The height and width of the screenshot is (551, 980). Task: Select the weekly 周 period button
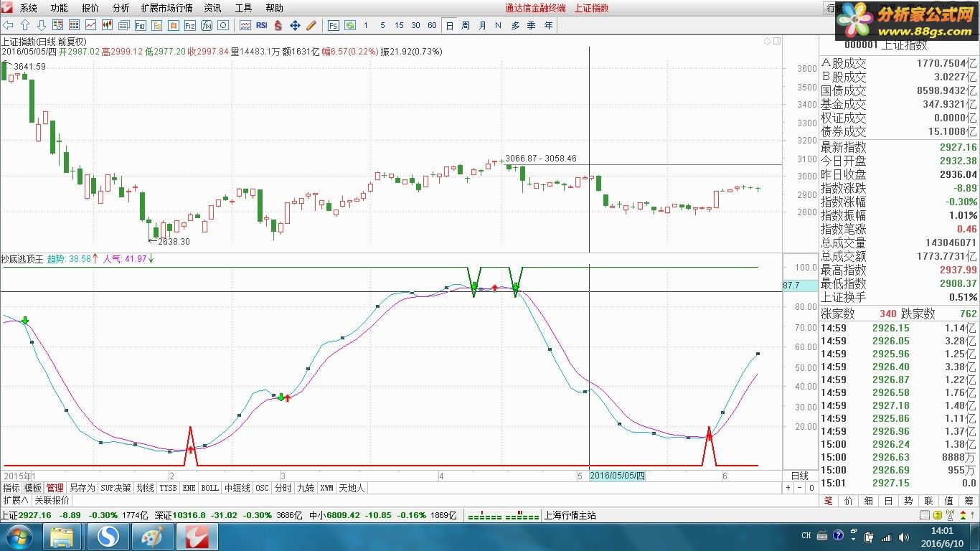point(466,25)
